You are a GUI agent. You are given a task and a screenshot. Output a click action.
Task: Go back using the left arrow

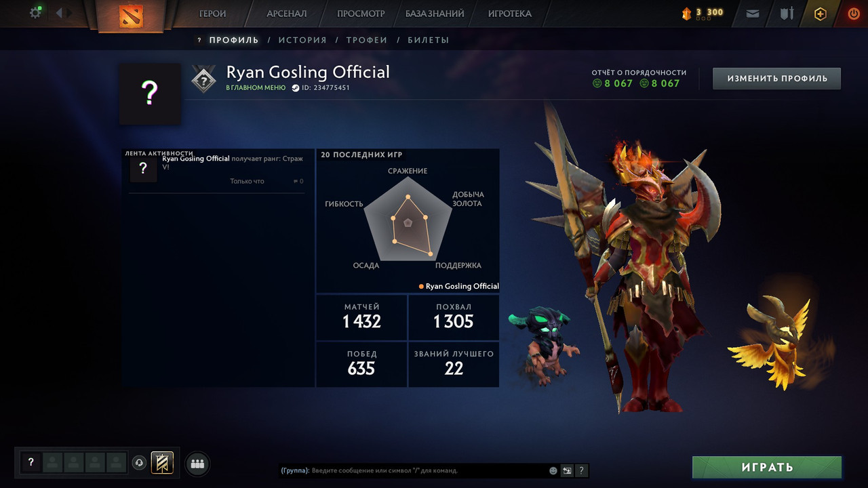point(58,13)
